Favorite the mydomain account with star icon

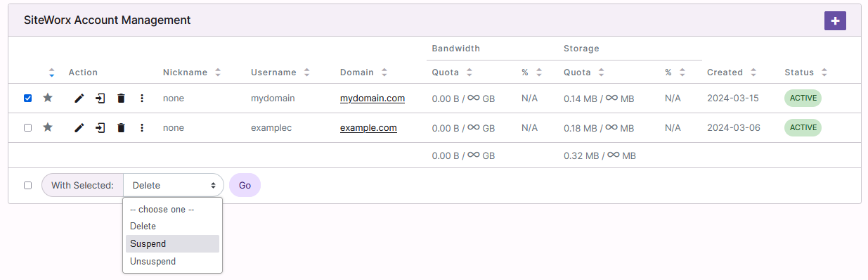[x=48, y=98]
